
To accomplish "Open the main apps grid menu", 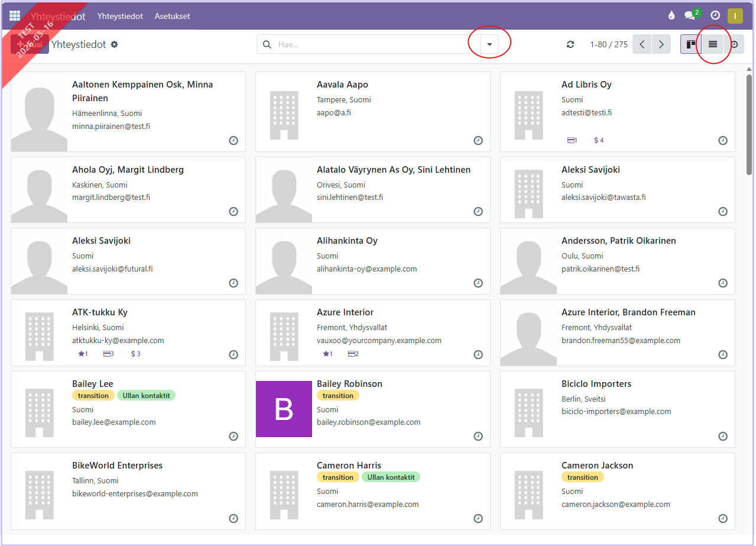I will click(15, 16).
